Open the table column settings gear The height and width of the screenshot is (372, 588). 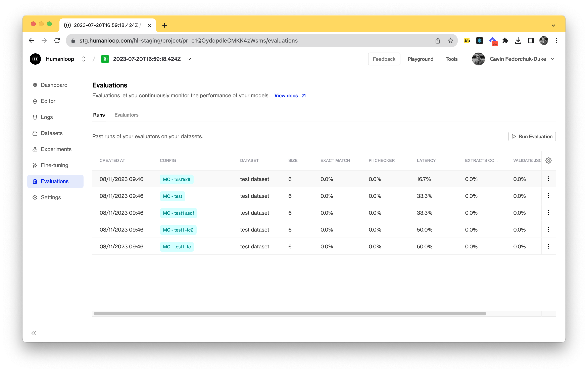tap(548, 161)
